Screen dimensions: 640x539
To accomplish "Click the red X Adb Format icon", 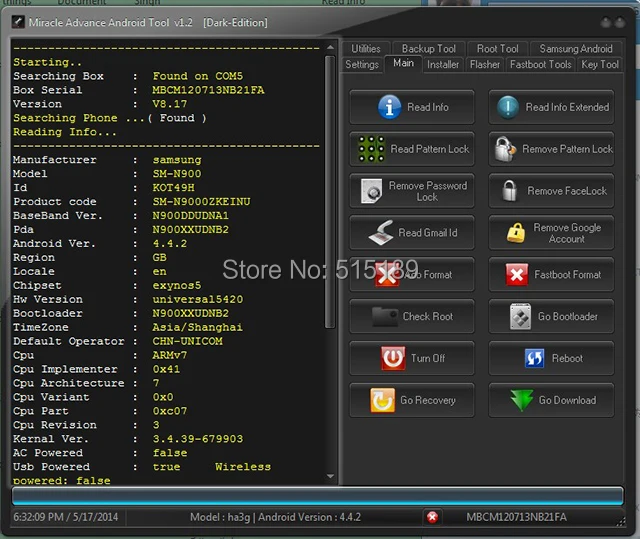I will 387,275.
